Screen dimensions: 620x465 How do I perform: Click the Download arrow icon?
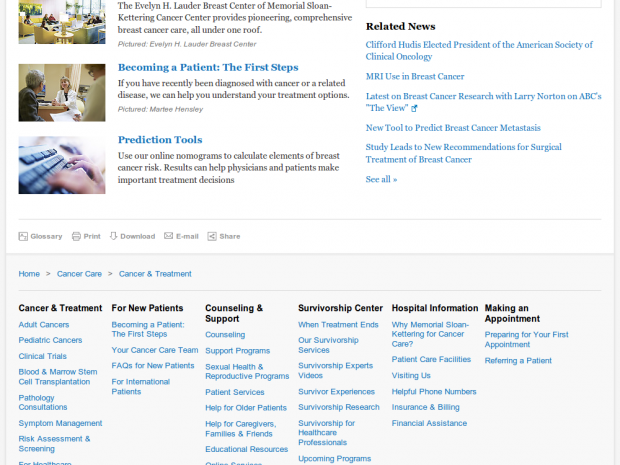(x=113, y=236)
